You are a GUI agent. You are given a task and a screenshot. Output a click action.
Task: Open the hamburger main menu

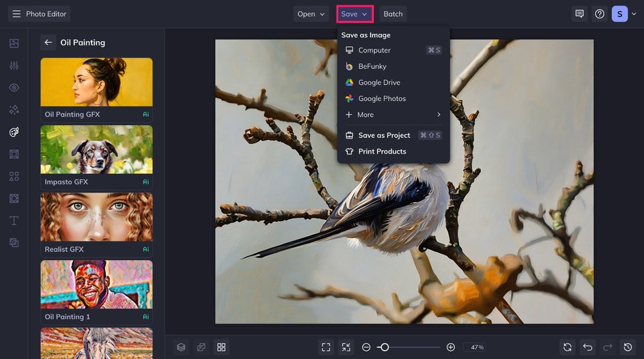click(x=16, y=14)
